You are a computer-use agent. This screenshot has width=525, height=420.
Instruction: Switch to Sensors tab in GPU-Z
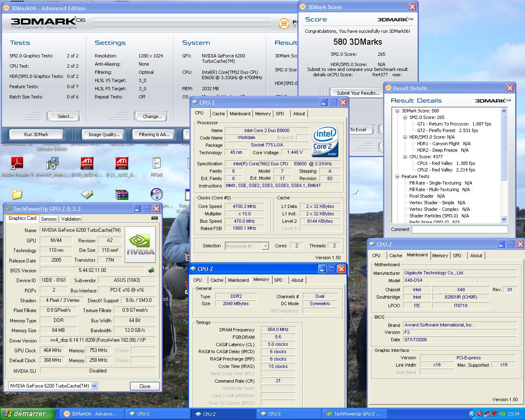49,219
